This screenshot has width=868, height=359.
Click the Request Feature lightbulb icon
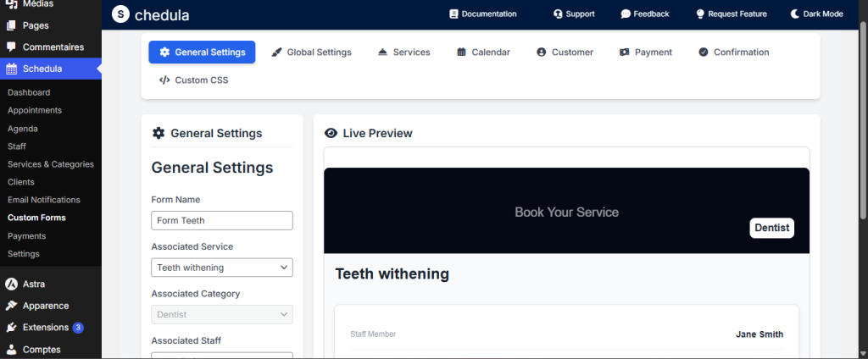[700, 14]
